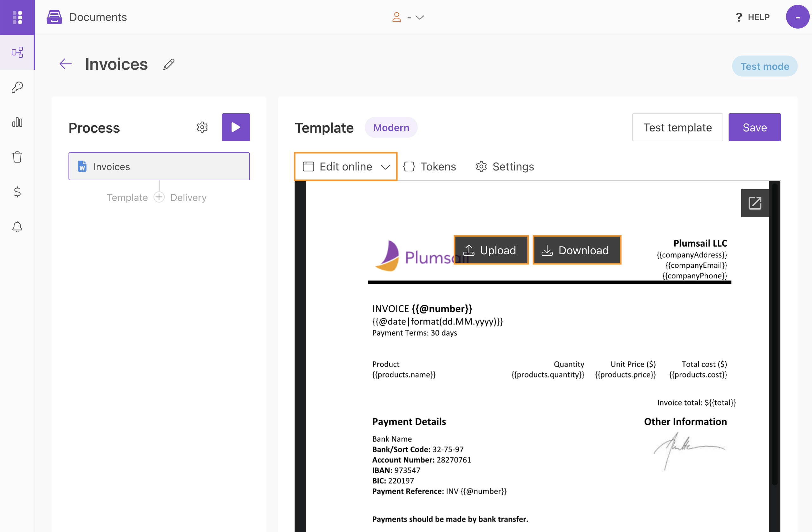
Task: Open the recycle bin sidebar icon
Action: tap(17, 157)
